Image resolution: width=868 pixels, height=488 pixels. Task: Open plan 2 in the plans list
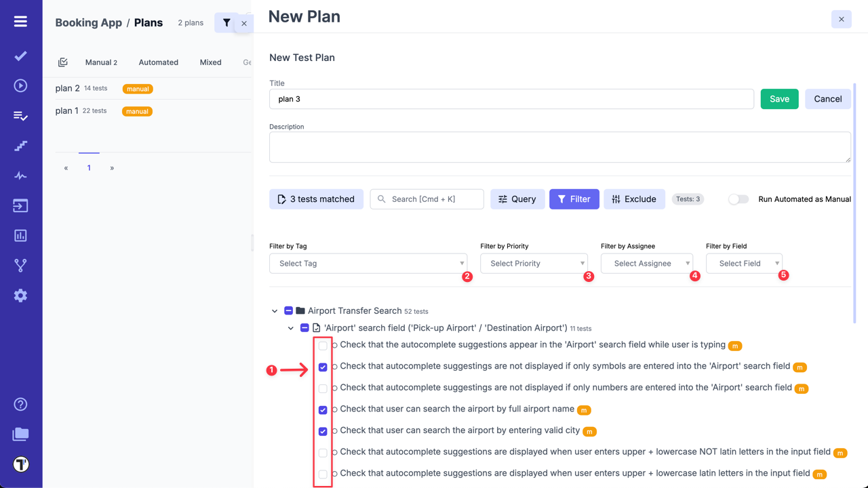pyautogui.click(x=67, y=88)
